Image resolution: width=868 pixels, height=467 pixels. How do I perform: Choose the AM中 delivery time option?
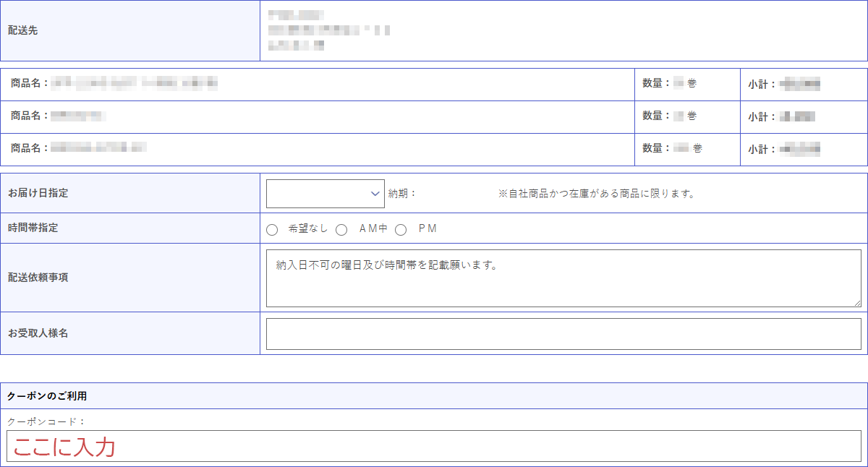tap(342, 230)
